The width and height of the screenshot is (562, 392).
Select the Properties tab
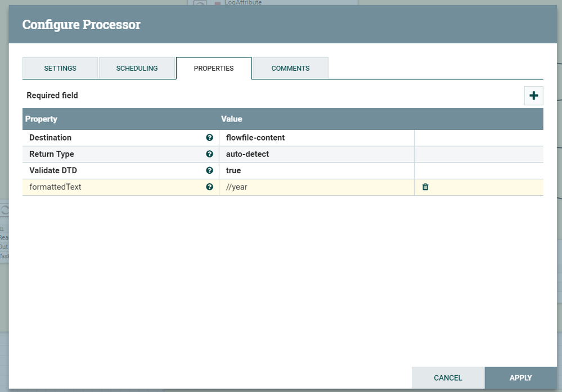pyautogui.click(x=214, y=68)
